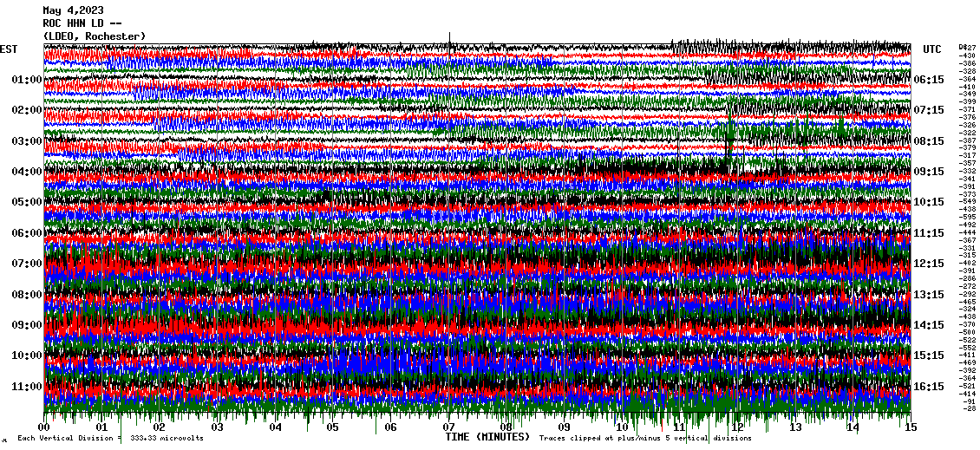Screen dimensions: 980x450
Task: Click the 06:15 UTC time label
Action: click(929, 80)
